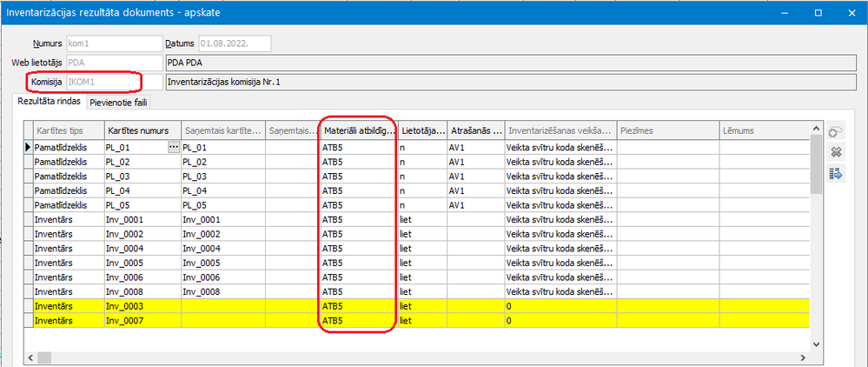This screenshot has width=868, height=367.
Task: Select card number cell PL_05
Action: tap(142, 204)
